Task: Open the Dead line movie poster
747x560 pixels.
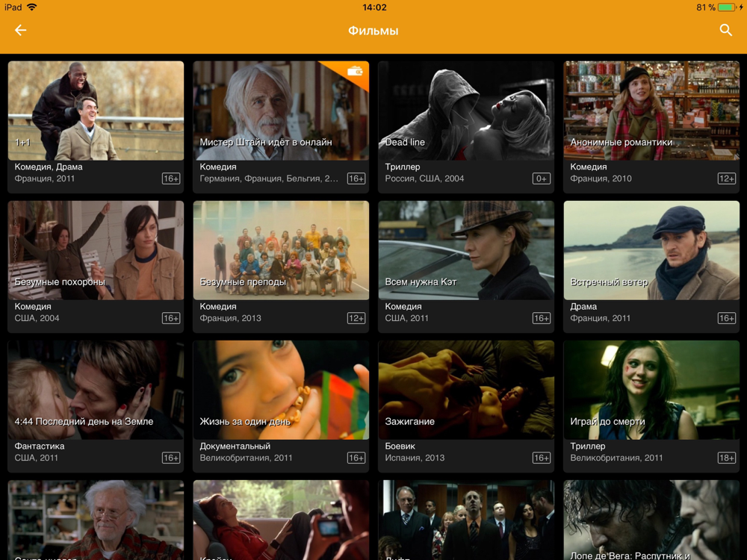Action: click(466, 111)
